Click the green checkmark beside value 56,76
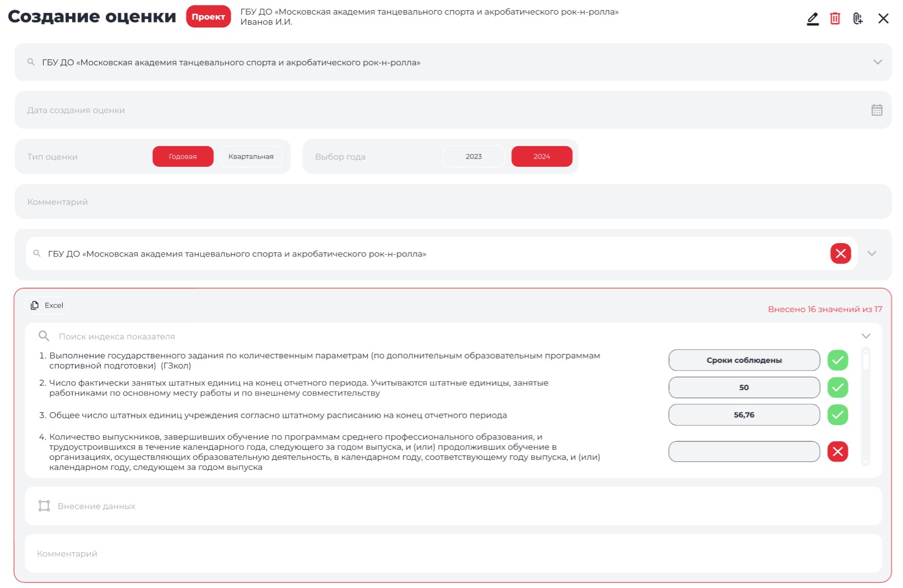The width and height of the screenshot is (903, 588). [837, 415]
